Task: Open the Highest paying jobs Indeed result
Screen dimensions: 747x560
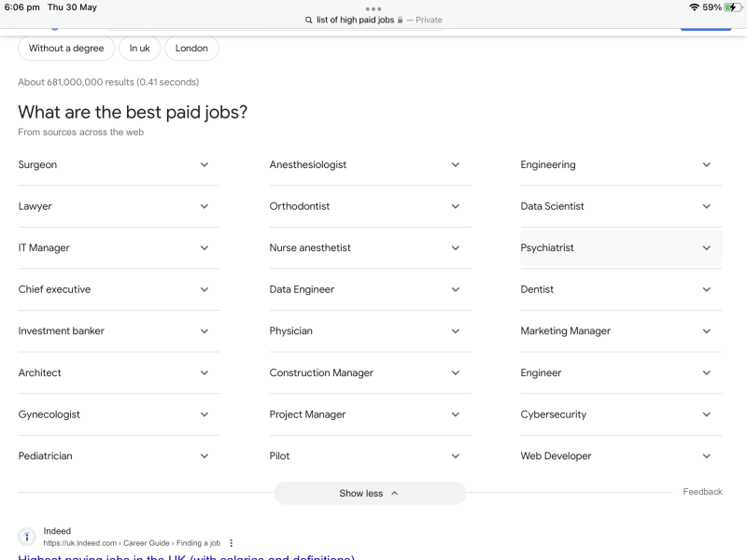Action: point(187,557)
